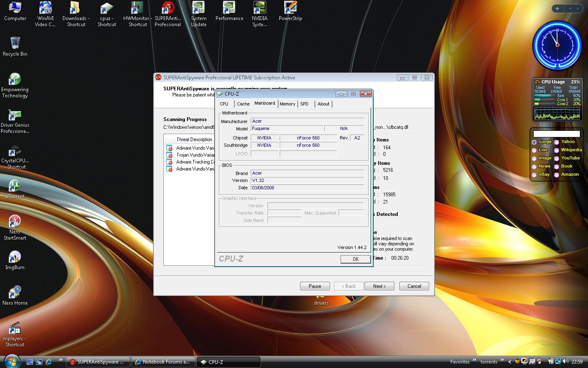Select the Mainboard tab in CPU-Z
The height and width of the screenshot is (368, 588).
pyautogui.click(x=265, y=103)
